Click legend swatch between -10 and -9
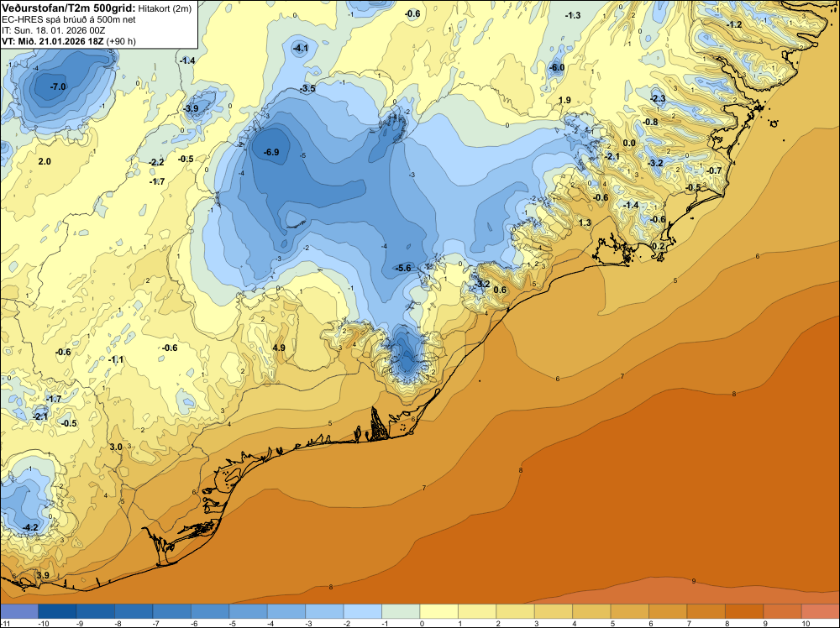 (x=57, y=611)
